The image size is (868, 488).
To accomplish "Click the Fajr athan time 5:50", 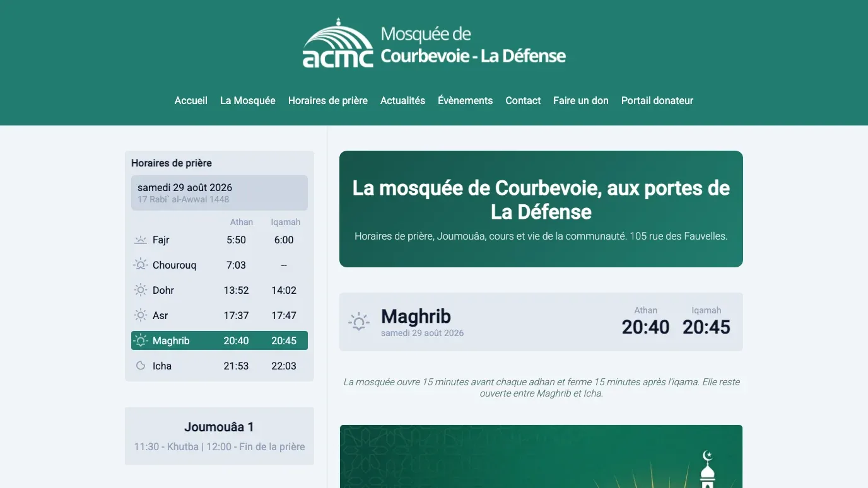I will click(x=236, y=240).
